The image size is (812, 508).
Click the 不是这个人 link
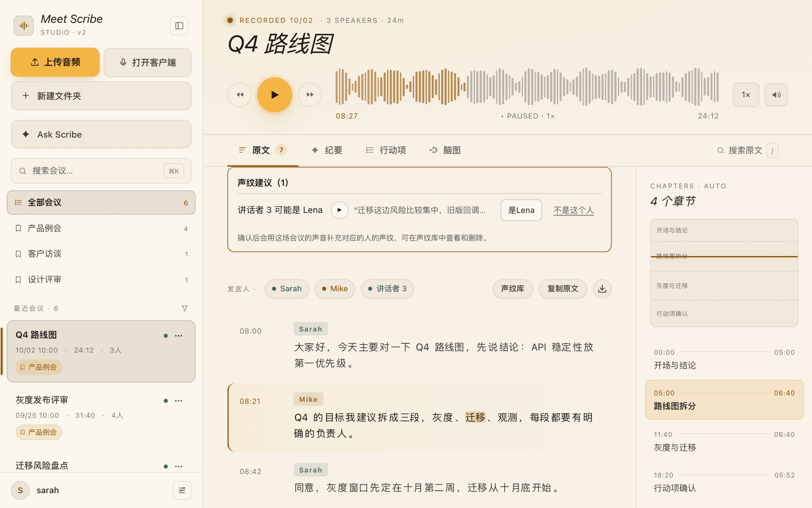click(573, 210)
